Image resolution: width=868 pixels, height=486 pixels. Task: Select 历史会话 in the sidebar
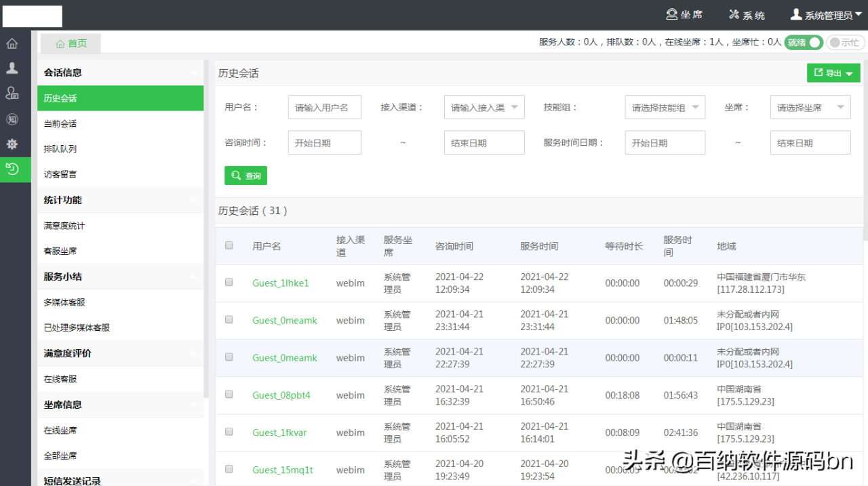(x=121, y=98)
